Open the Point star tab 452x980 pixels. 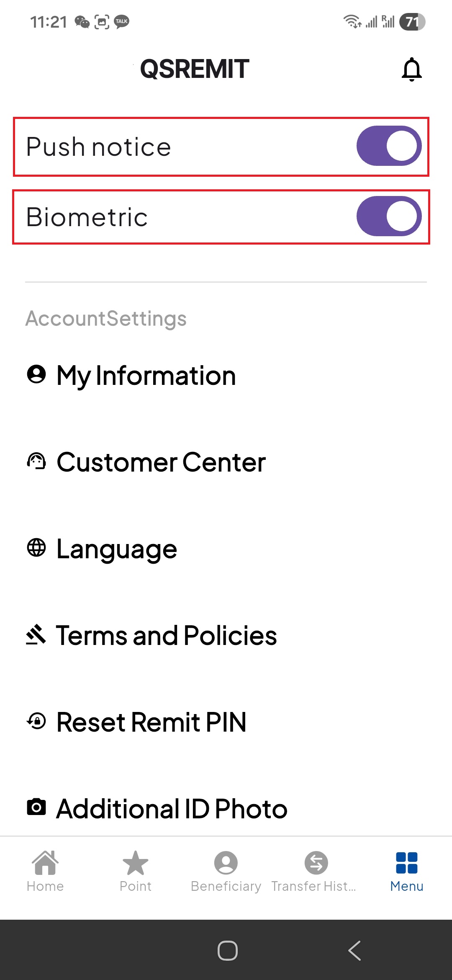pyautogui.click(x=136, y=871)
